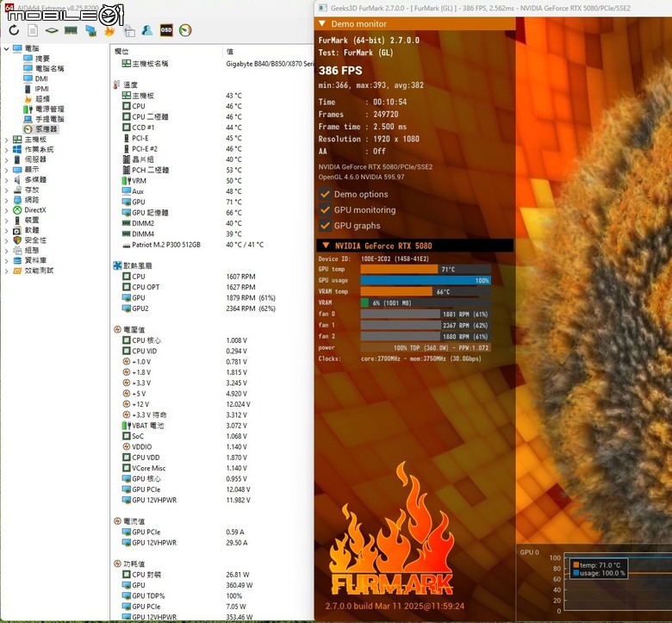This screenshot has width=672, height=623.
Task: Select the VBAT 電池 voltage row
Action: click(212, 426)
